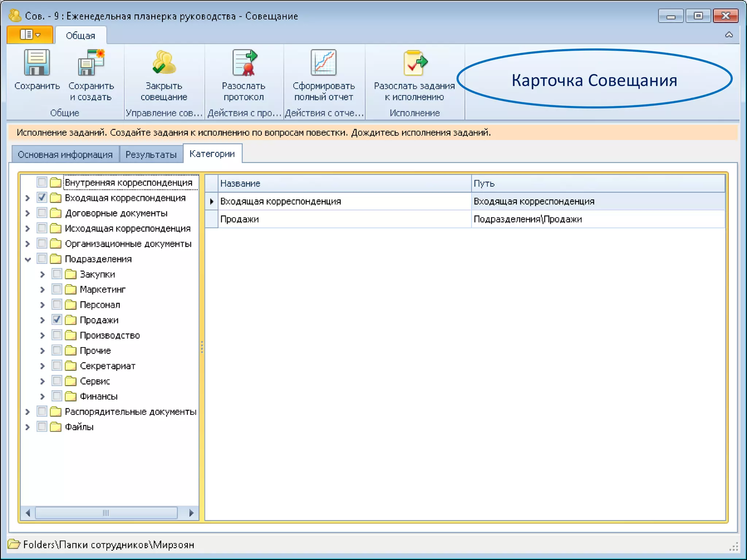Image resolution: width=747 pixels, height=560 pixels.
Task: Generate full report chart icon
Action: tap(323, 63)
